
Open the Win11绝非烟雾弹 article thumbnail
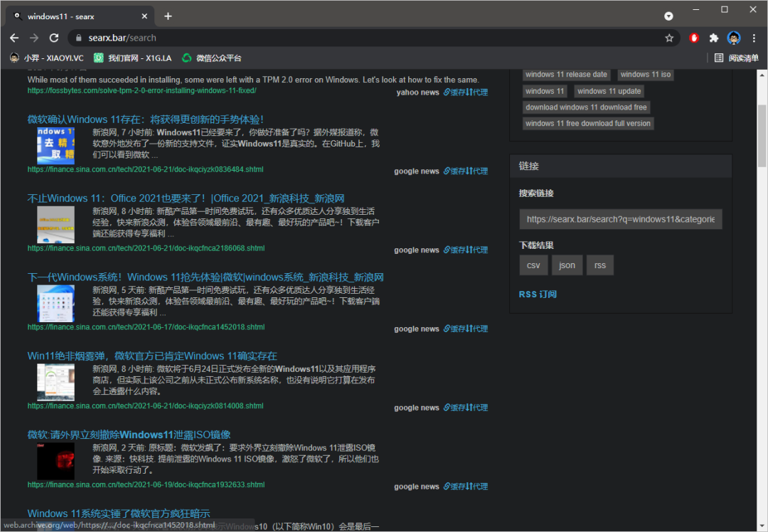(55, 382)
